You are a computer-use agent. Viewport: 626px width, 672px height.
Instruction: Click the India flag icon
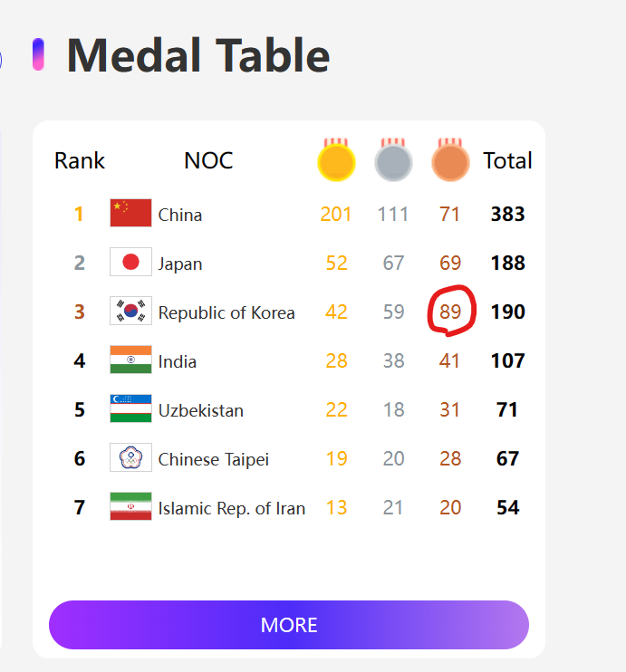(x=130, y=360)
